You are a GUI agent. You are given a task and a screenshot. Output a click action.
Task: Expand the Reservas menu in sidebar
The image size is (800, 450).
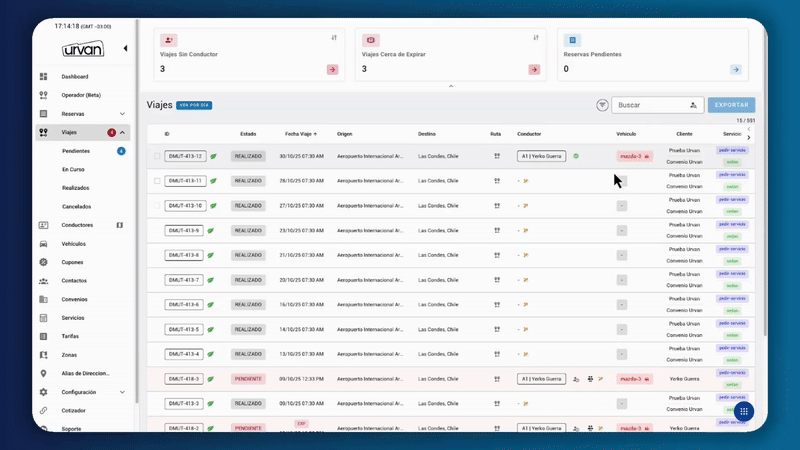click(x=122, y=114)
